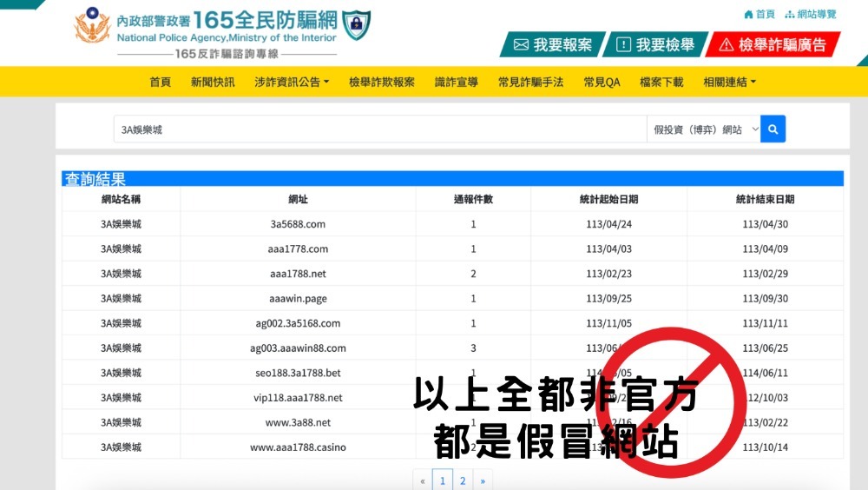The height and width of the screenshot is (490, 868).
Task: Select 新聞快訊 in navigation bar
Action: [213, 82]
